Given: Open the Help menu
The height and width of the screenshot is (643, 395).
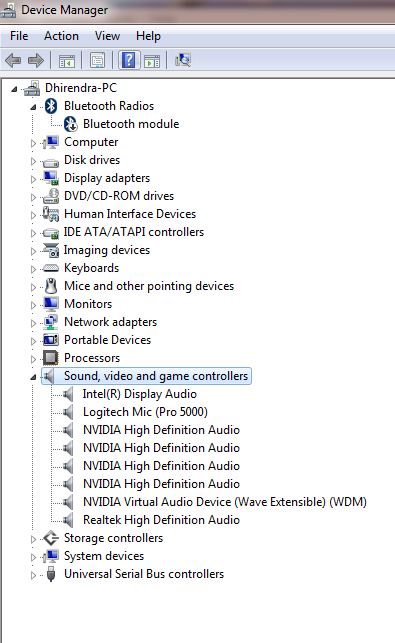Looking at the screenshot, I should 148,36.
